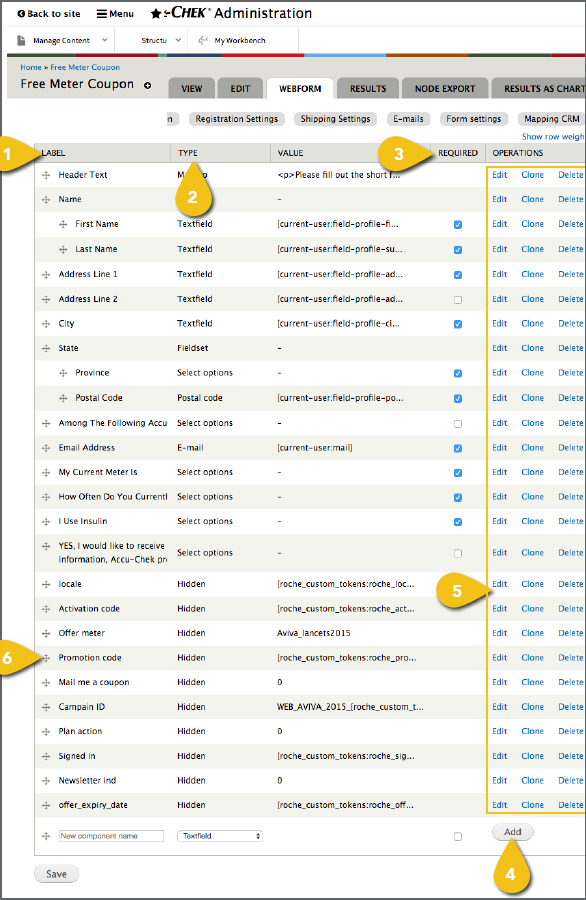Image resolution: width=586 pixels, height=900 pixels.
Task: Uncheck Required for Email Address
Action: pyautogui.click(x=458, y=448)
